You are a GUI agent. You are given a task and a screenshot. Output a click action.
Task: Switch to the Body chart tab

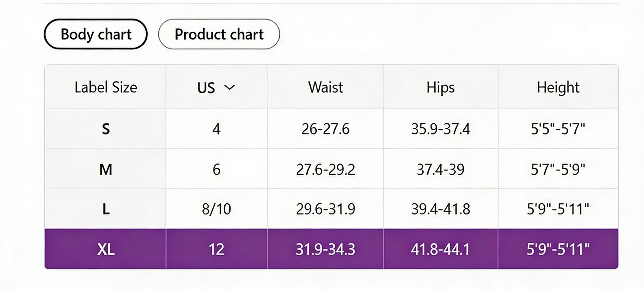pyautogui.click(x=96, y=34)
